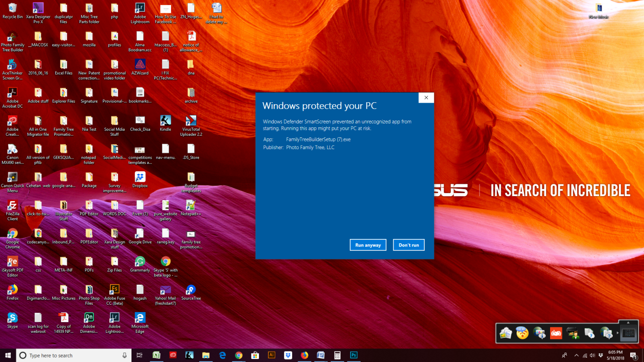Select Adobe Fuse CC (Beta) desktop icon
The width and height of the screenshot is (644, 362).
(x=115, y=295)
